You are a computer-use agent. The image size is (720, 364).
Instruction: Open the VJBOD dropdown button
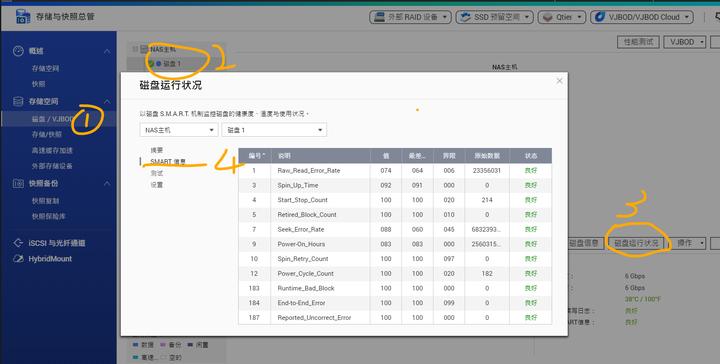tap(686, 42)
